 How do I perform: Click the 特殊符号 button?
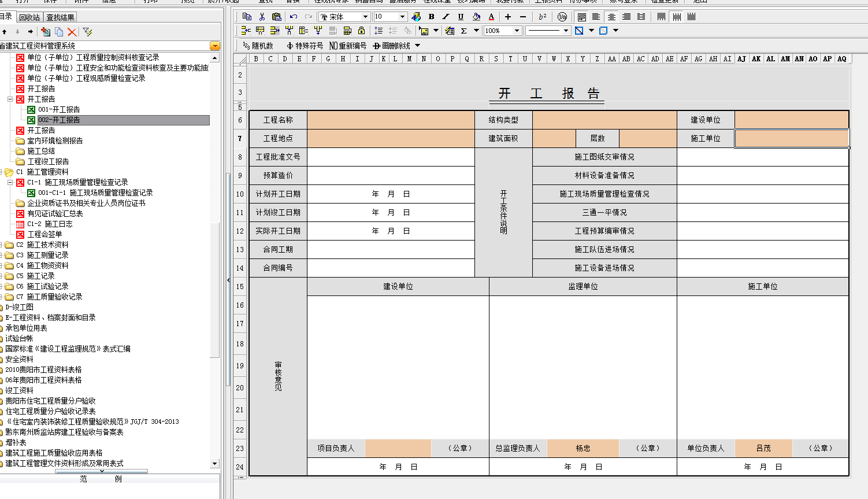click(305, 46)
